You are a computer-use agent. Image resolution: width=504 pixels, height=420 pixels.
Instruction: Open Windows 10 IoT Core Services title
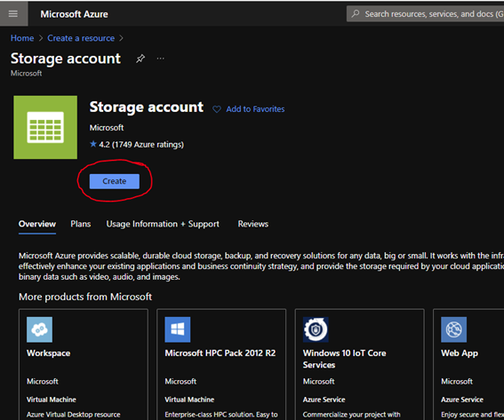tap(345, 359)
